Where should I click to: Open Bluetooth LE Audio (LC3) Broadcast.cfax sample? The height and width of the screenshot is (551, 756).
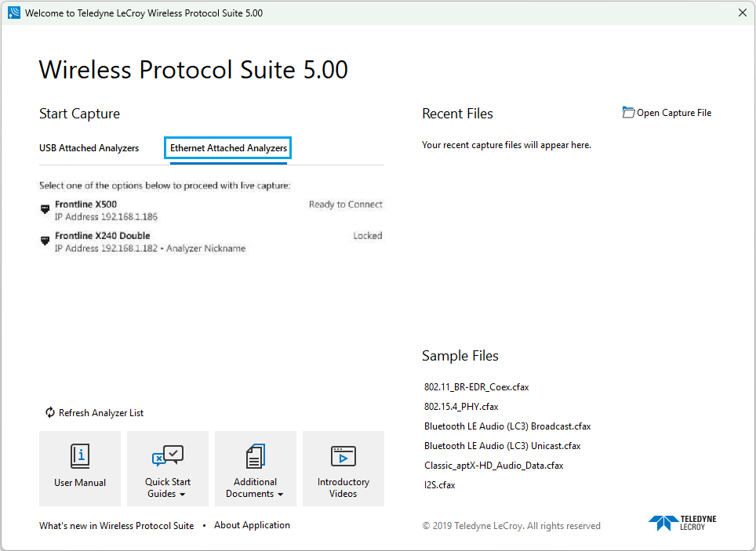point(507,426)
